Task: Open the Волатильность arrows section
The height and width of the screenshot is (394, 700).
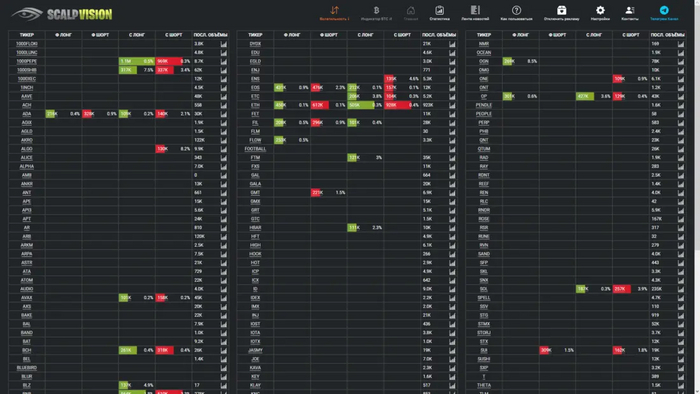Action: (x=334, y=12)
